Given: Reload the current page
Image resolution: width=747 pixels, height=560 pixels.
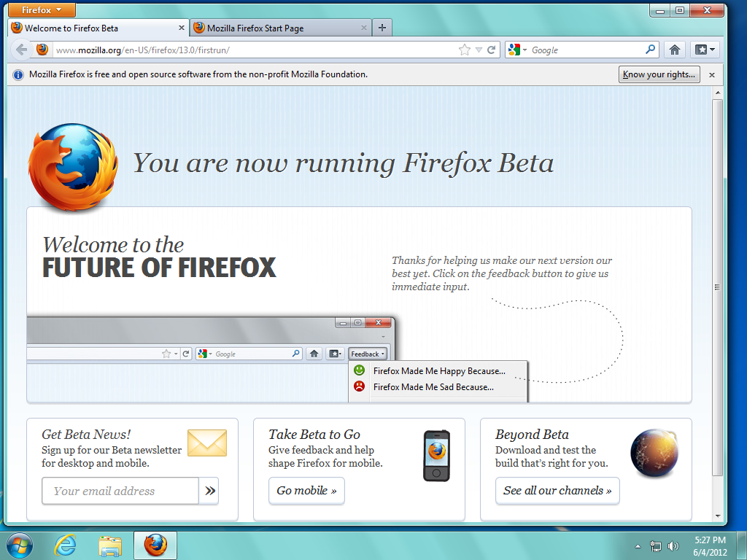Looking at the screenshot, I should [491, 50].
